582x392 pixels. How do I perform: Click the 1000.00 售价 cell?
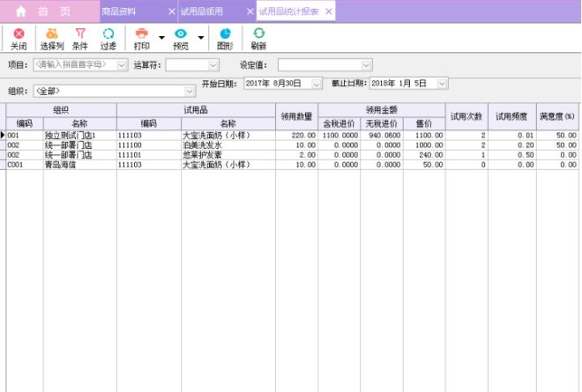click(424, 145)
